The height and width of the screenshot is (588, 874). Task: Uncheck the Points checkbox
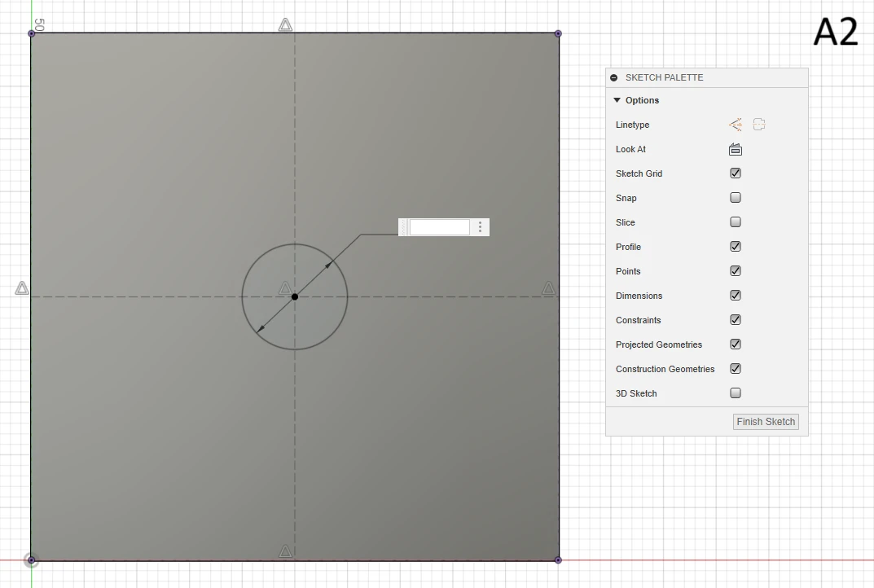tap(736, 271)
